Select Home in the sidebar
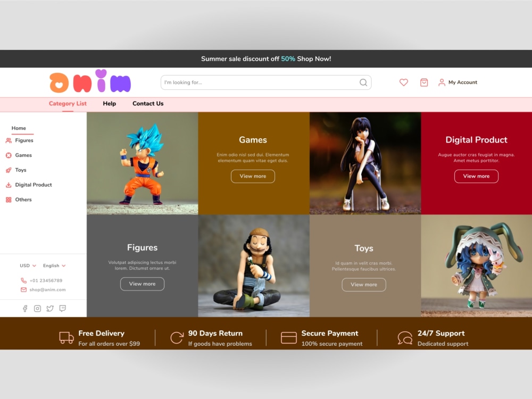The image size is (532, 399). (19, 128)
